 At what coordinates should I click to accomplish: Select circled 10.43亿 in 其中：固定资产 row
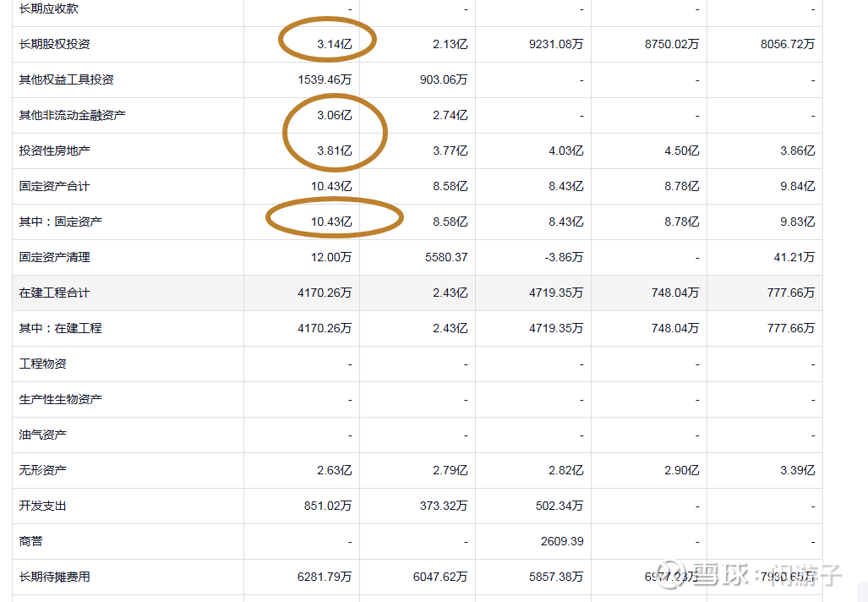331,222
